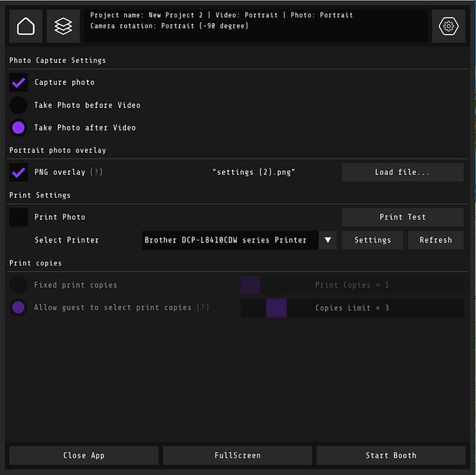
Task: Click the Print Test button
Action: pos(403,217)
